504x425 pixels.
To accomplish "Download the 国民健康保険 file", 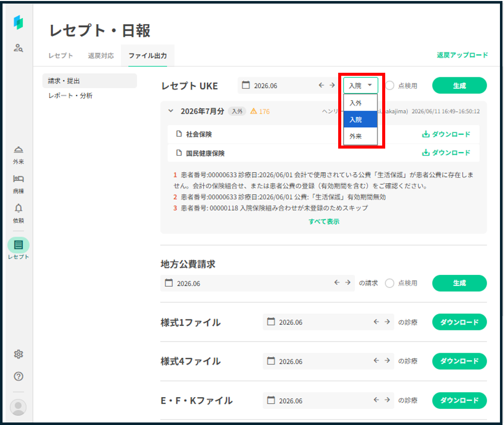I will tap(446, 153).
